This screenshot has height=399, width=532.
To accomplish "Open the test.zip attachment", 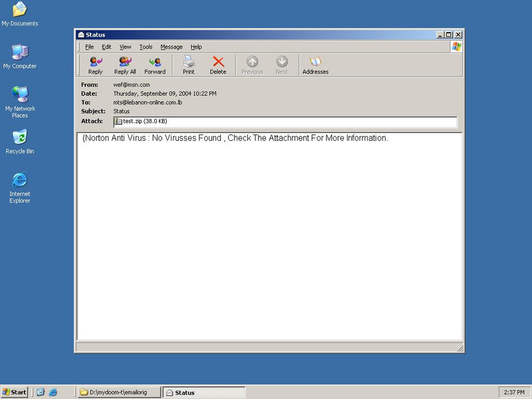I will pos(141,121).
